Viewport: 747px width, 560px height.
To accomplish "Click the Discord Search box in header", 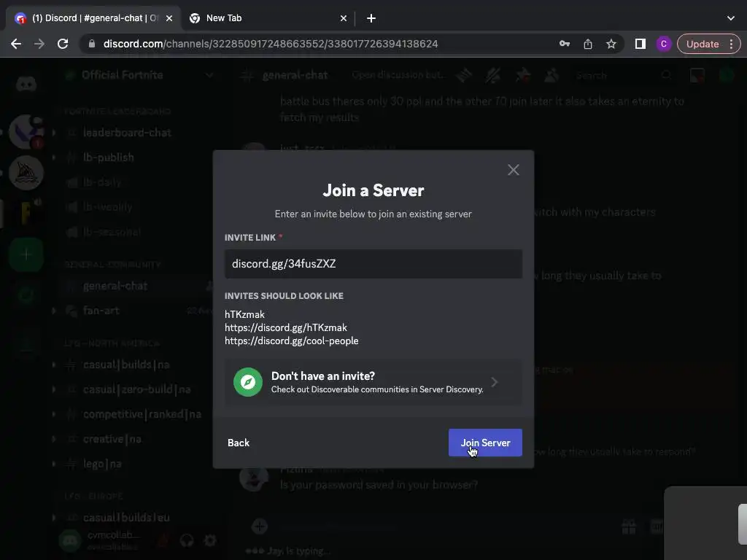I will (622, 75).
